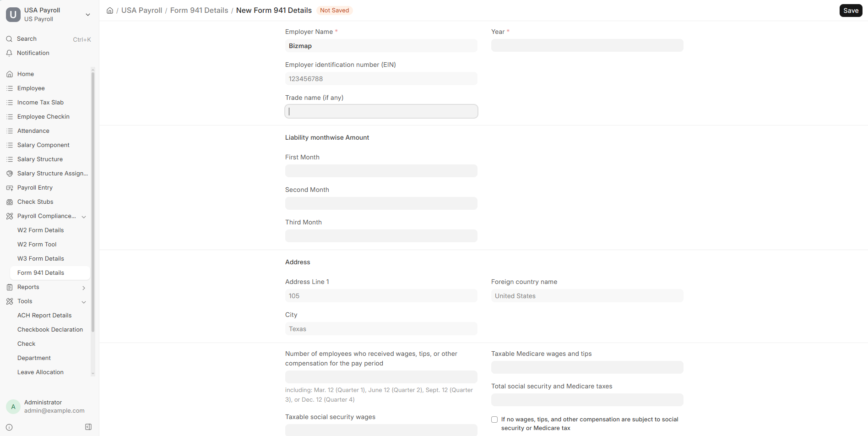
Task: Go to USA Payroll breadcrumb link
Action: click(141, 11)
